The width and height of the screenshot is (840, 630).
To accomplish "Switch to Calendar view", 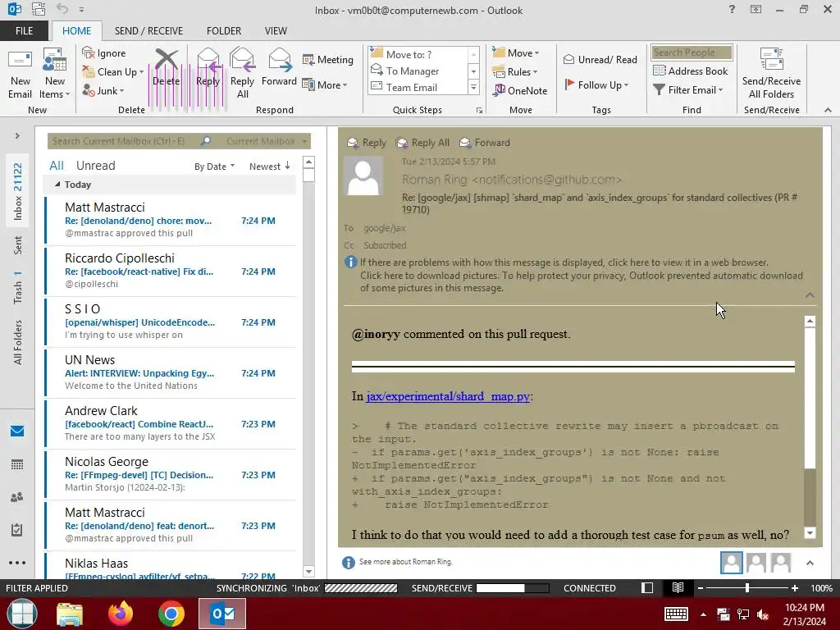I will [x=17, y=464].
